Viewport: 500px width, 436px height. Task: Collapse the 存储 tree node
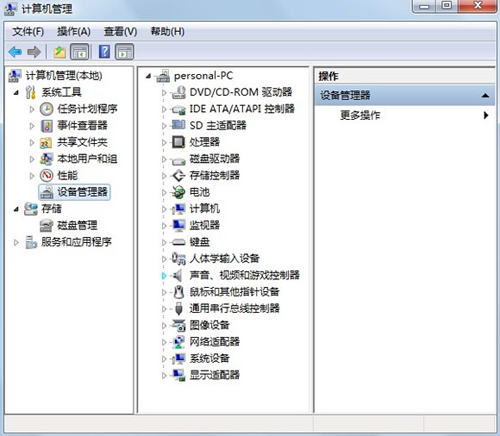[16, 209]
